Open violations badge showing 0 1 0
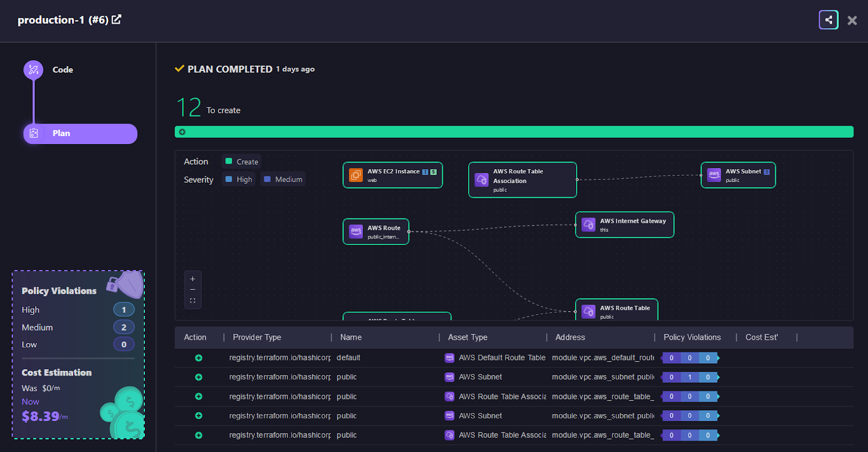Viewport: 868px width, 452px height. 690,377
